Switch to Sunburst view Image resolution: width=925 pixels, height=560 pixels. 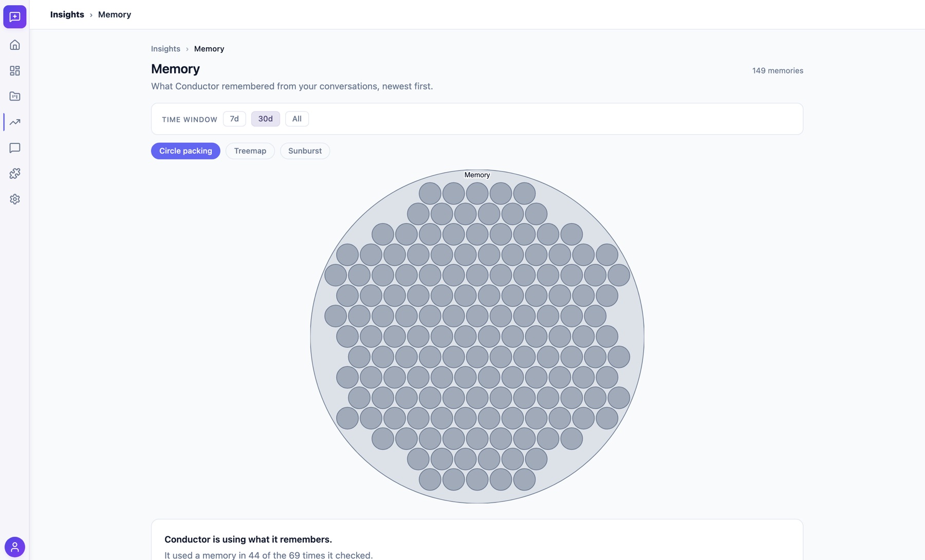click(x=305, y=151)
